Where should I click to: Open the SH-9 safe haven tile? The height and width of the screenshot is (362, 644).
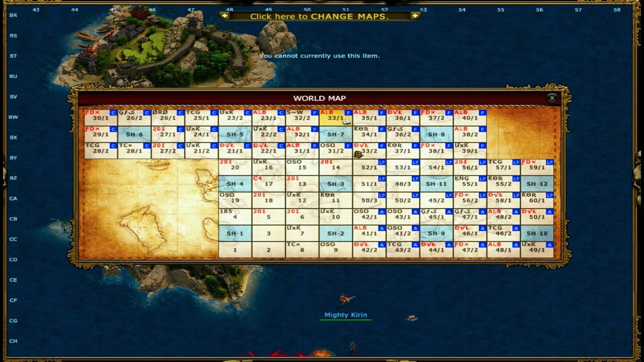[x=437, y=234]
